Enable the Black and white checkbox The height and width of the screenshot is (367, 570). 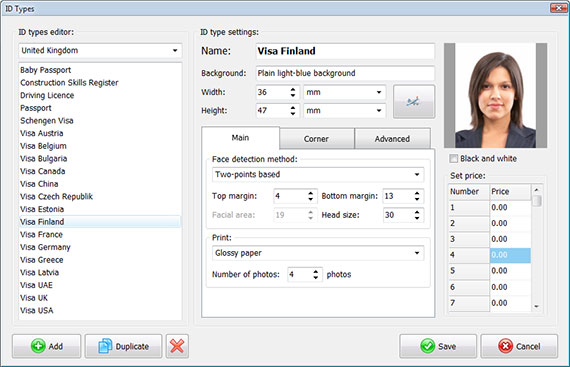pyautogui.click(x=453, y=158)
